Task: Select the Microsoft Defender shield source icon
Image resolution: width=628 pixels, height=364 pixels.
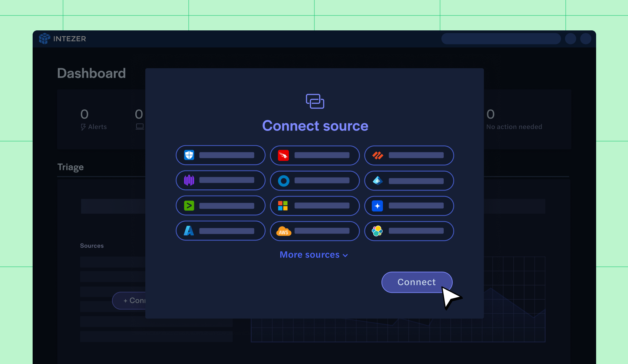Action: [x=189, y=155]
